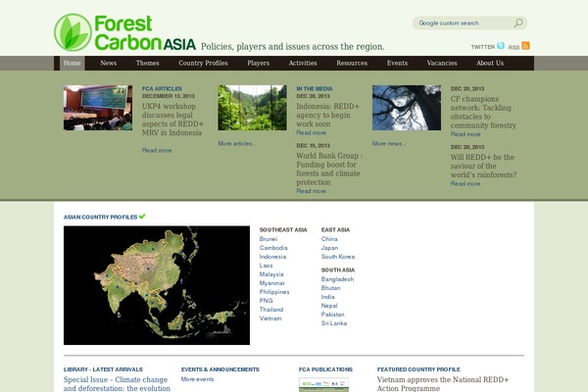Open the Events menu item
The width and height of the screenshot is (588, 392).
[x=397, y=63]
